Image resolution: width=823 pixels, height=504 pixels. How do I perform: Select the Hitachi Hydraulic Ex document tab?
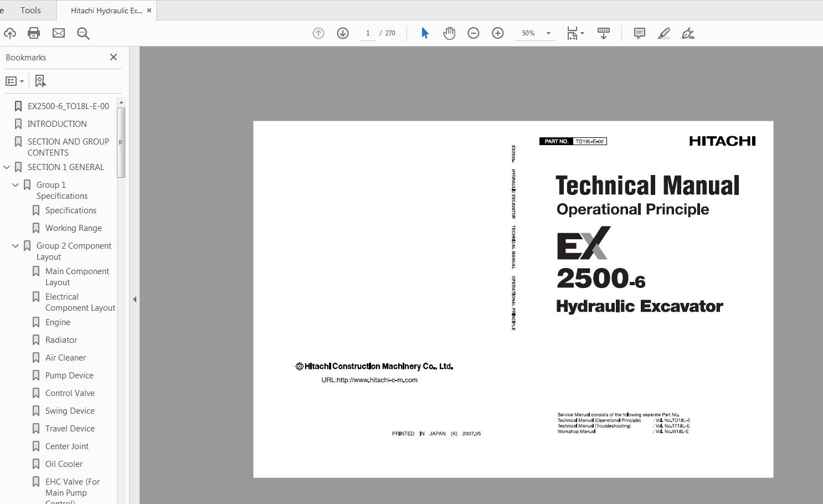[x=106, y=10]
